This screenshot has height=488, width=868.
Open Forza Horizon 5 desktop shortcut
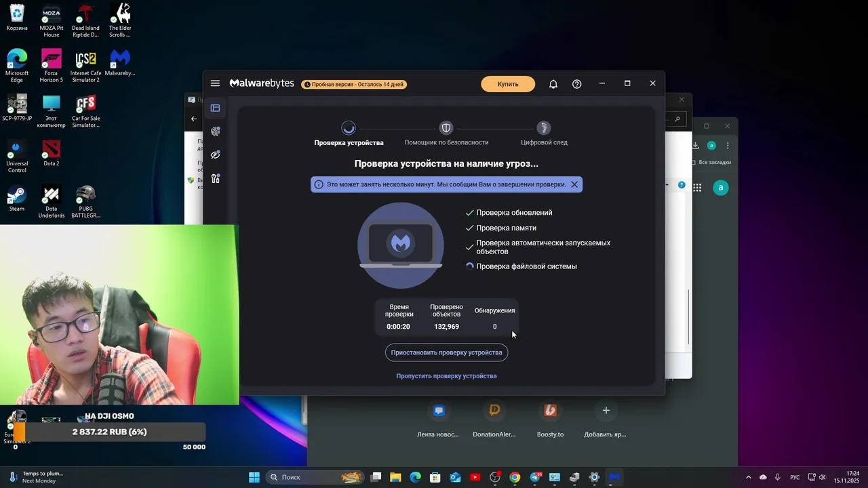tap(52, 66)
